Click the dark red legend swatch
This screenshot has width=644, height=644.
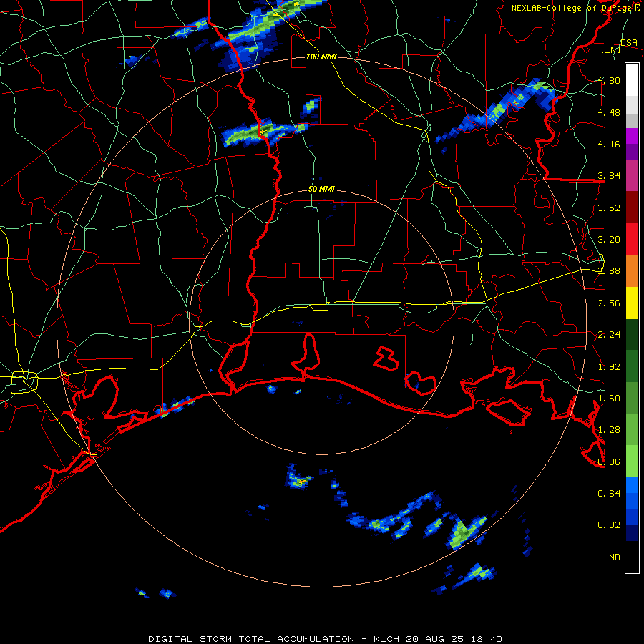pyautogui.click(x=632, y=208)
